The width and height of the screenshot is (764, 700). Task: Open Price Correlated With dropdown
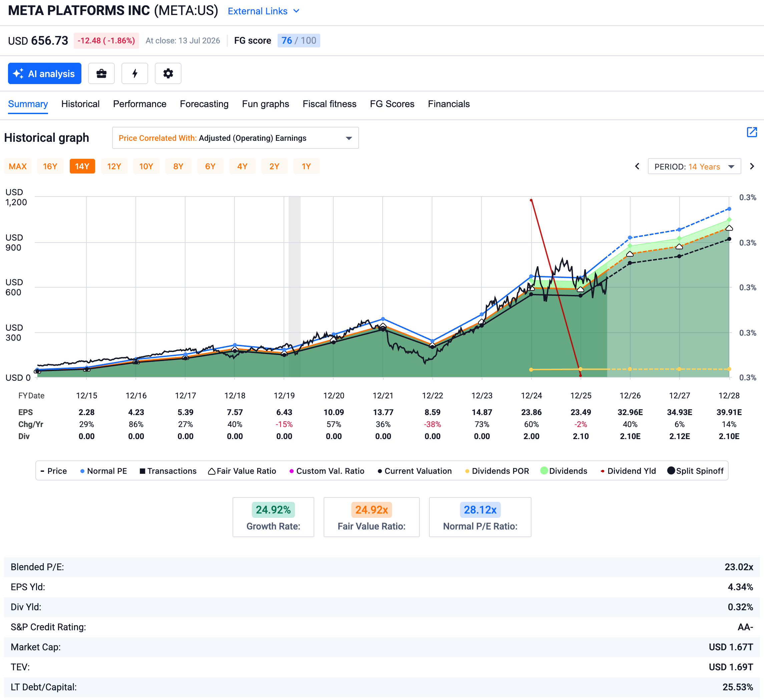[x=235, y=138]
